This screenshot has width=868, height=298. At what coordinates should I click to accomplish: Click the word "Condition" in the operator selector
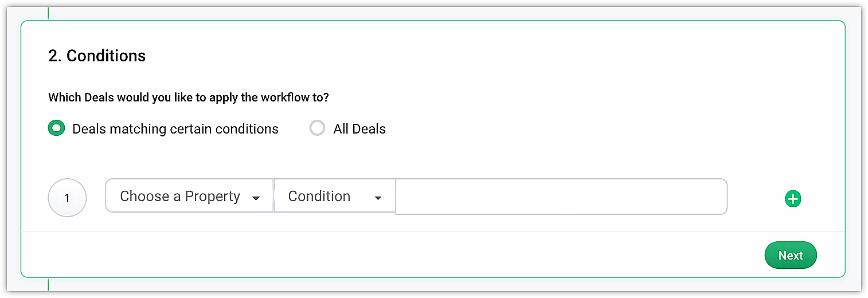[319, 197]
